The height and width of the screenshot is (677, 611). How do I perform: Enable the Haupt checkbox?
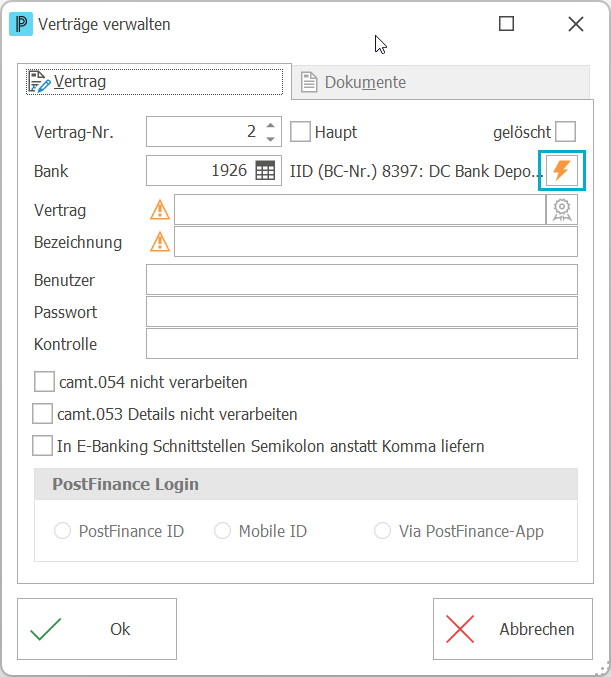click(x=300, y=131)
